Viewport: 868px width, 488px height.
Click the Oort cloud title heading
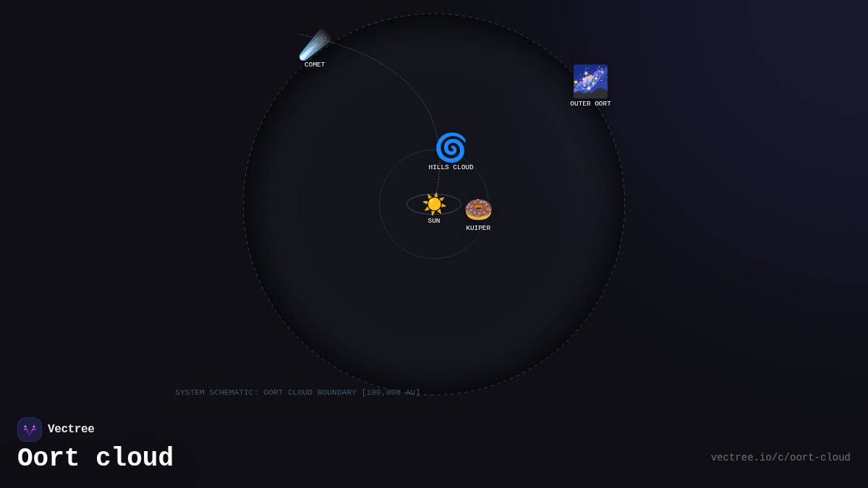point(95,457)
